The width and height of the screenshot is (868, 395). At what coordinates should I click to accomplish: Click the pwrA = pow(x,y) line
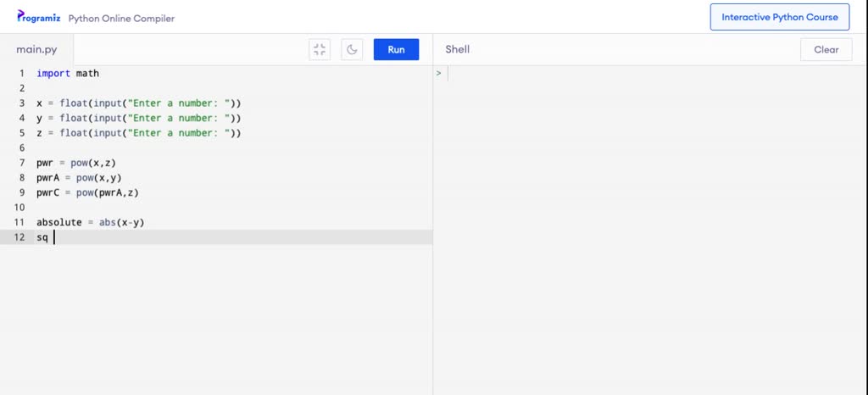(79, 178)
